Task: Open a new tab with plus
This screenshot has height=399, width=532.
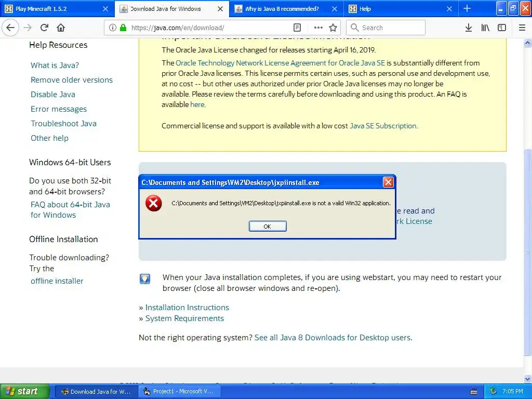Action: point(467,8)
